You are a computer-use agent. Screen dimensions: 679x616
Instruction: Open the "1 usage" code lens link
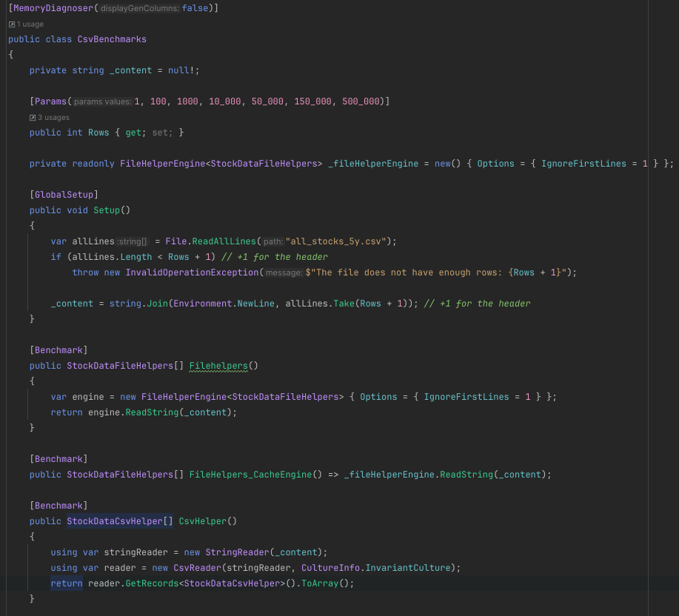coord(30,24)
